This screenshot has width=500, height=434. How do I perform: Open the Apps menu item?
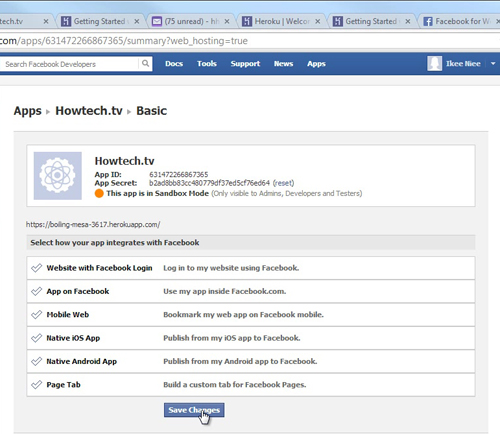316,63
